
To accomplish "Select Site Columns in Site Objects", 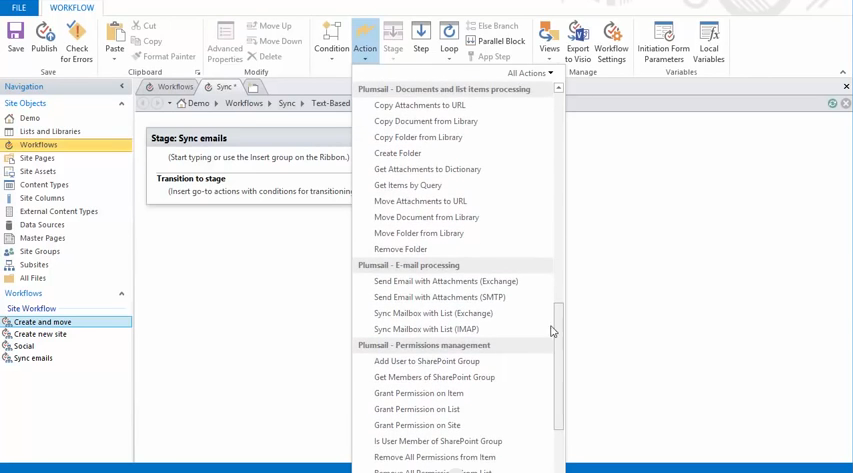I will [42, 198].
